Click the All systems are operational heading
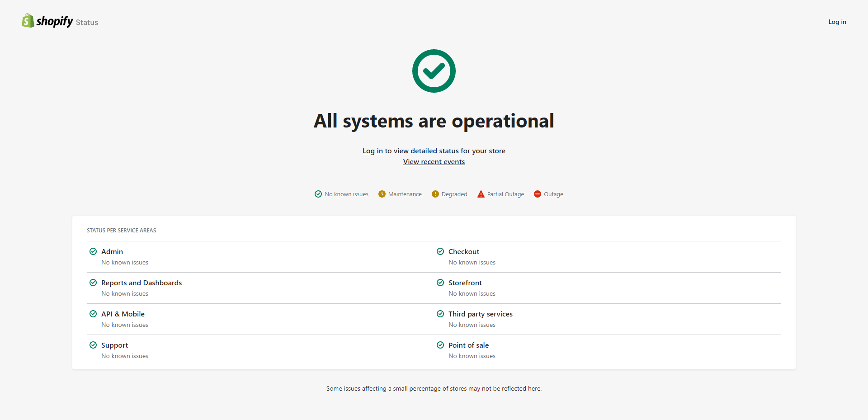 (x=434, y=121)
